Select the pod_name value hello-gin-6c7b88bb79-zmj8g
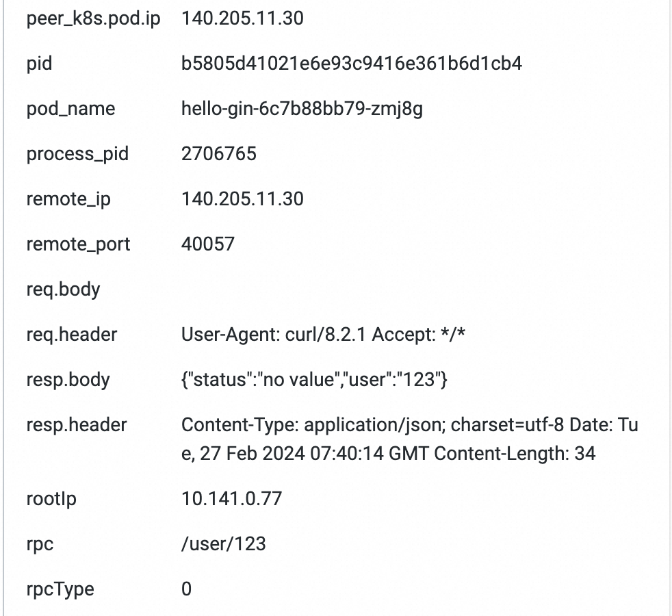Image resolution: width=672 pixels, height=616 pixels. pyautogui.click(x=302, y=109)
